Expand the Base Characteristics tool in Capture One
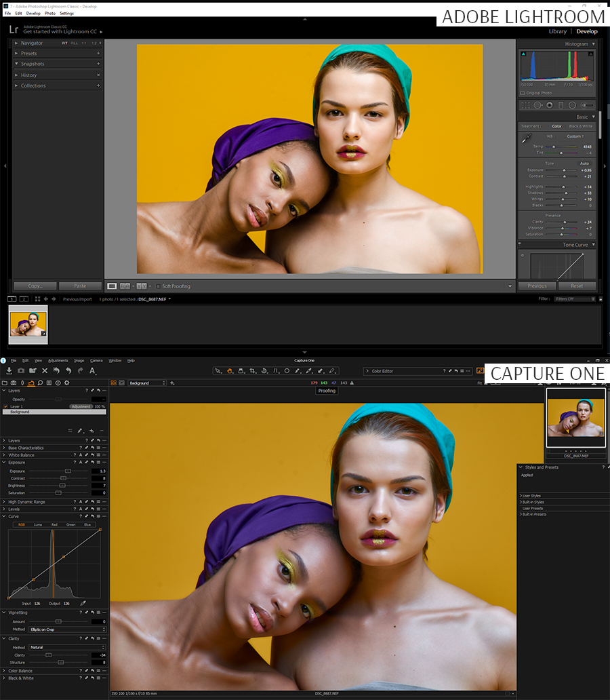This screenshot has width=610, height=700. [4, 448]
